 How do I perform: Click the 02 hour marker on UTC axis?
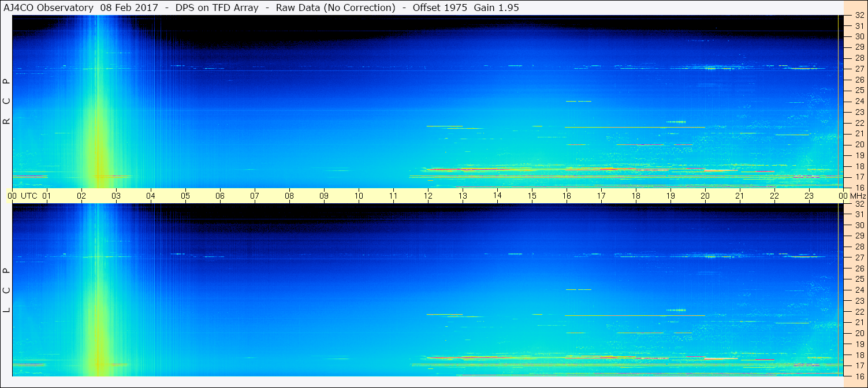point(81,196)
